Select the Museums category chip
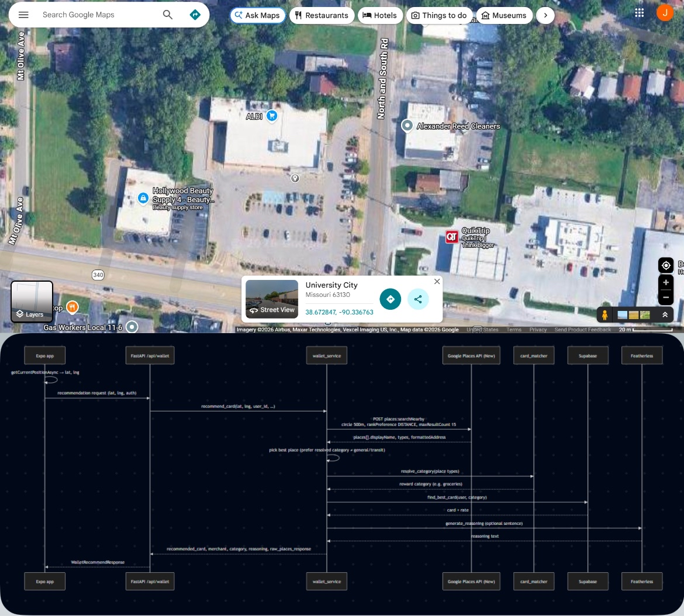684x616 pixels. [505, 15]
